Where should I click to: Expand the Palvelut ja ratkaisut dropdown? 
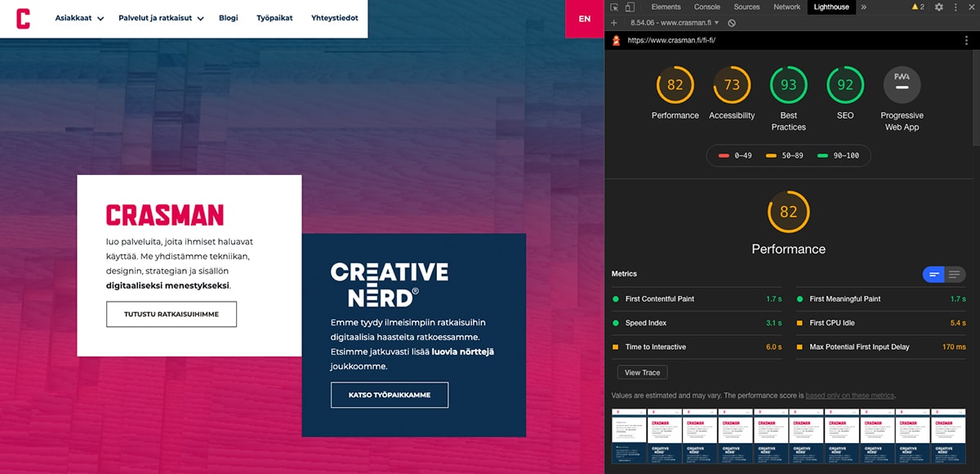(161, 18)
